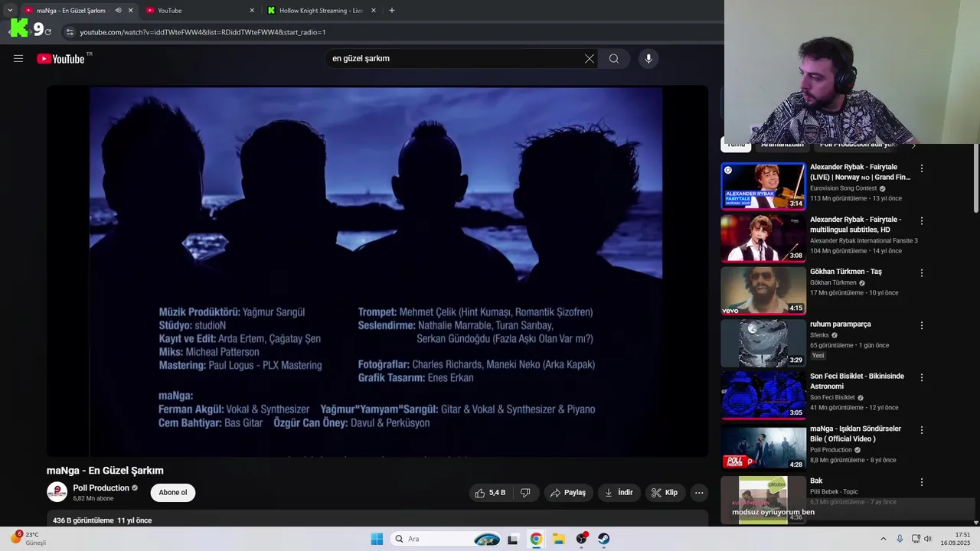Open the site info icon in address bar
Screen dimensions: 980x551
pyautogui.click(x=70, y=32)
